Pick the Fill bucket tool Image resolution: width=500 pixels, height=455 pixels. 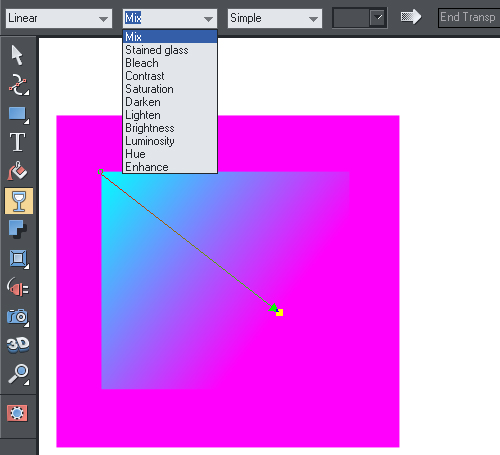(17, 171)
